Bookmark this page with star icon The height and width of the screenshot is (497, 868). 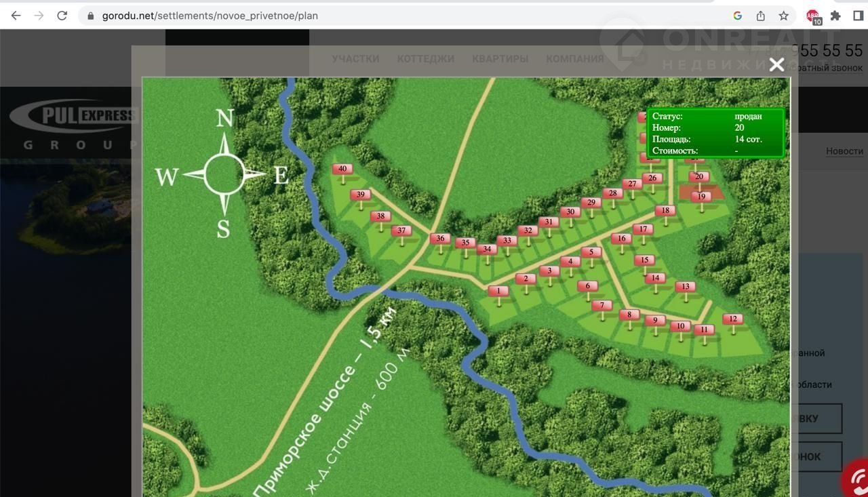[783, 16]
